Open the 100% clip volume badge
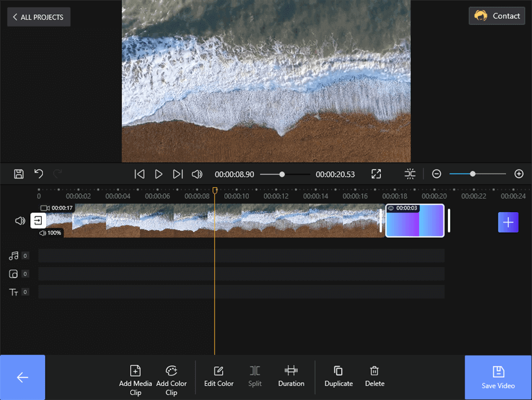The height and width of the screenshot is (400, 532). coord(50,233)
